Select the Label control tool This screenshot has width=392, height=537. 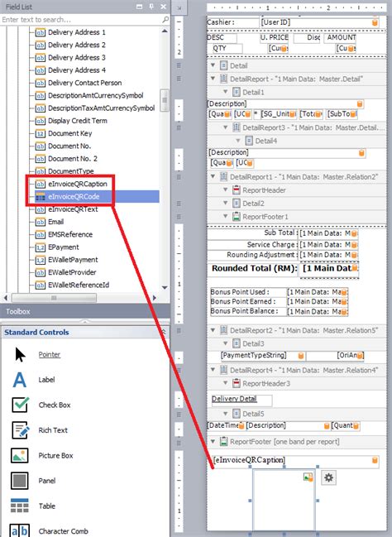(x=33, y=380)
